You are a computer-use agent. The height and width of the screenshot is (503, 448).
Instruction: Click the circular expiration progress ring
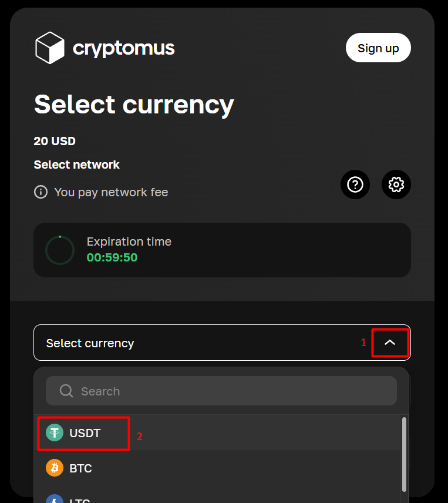(60, 250)
